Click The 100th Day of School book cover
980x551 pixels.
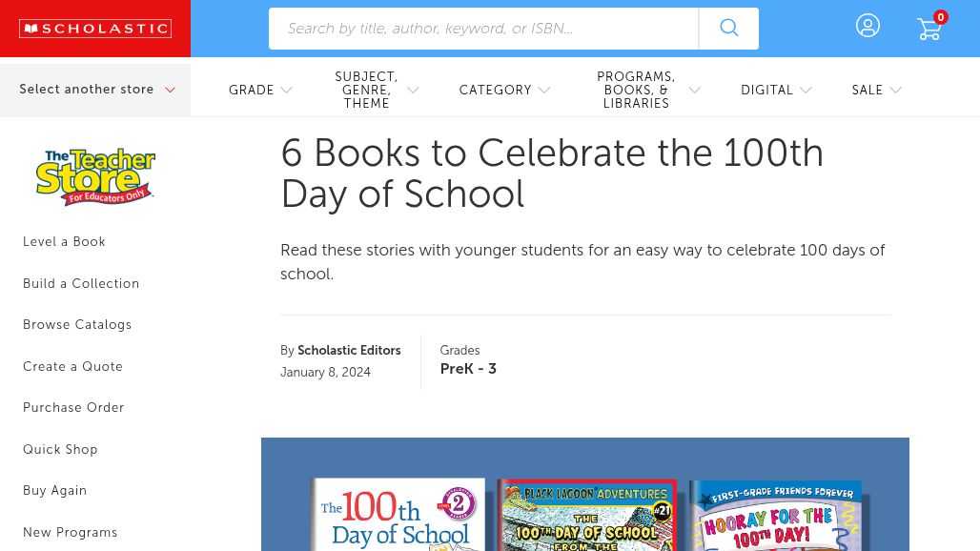coord(398,516)
